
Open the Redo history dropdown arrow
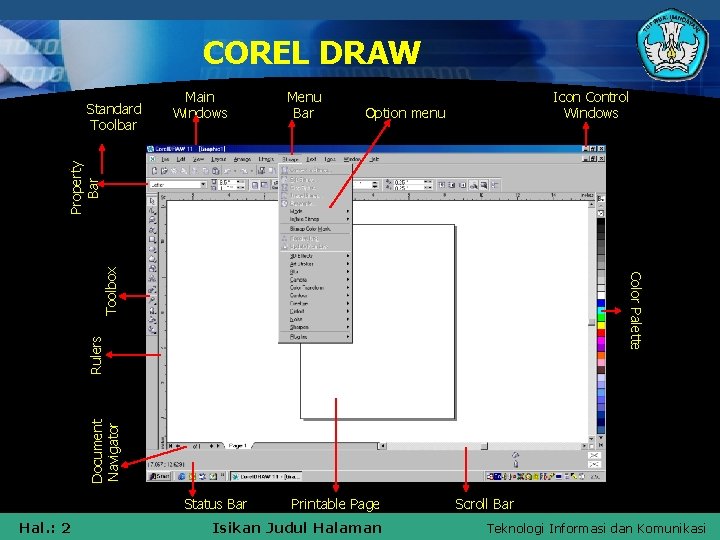252,171
